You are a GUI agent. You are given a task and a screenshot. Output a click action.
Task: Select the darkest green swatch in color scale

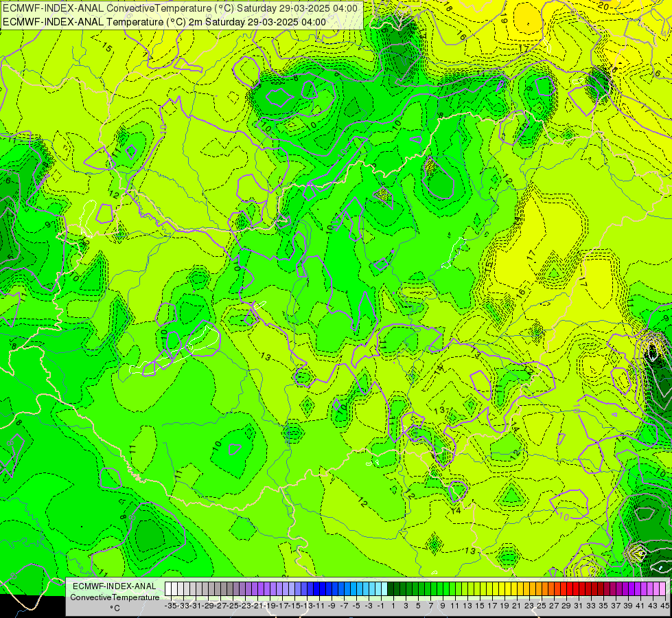point(391,589)
